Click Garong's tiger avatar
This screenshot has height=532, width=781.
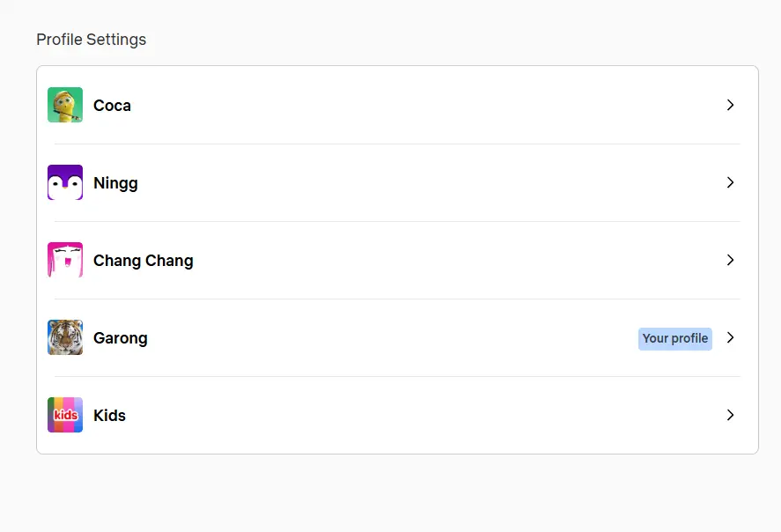coord(65,337)
